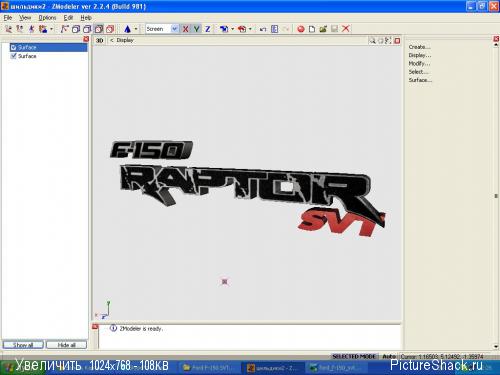Viewport: 500px width, 375px height.
Task: Open the View menu
Action: 25,18
